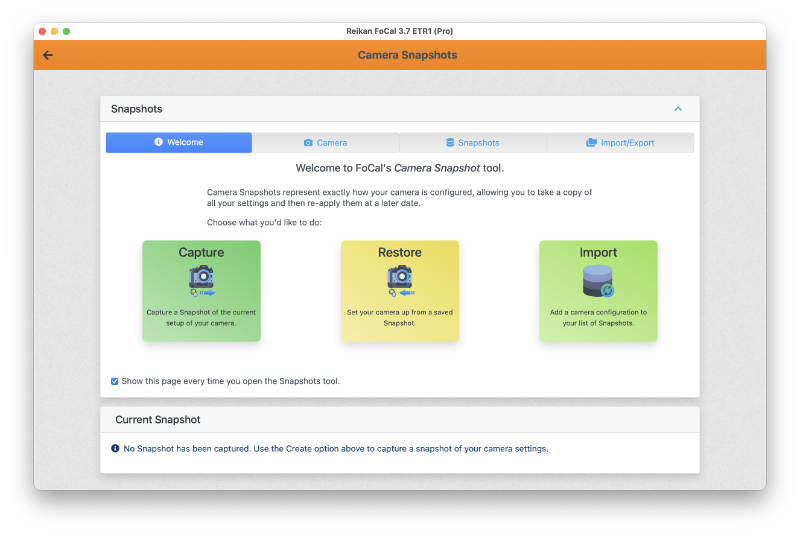This screenshot has width=800, height=534.
Task: Click the info icon on Welcome tab
Action: click(x=159, y=142)
